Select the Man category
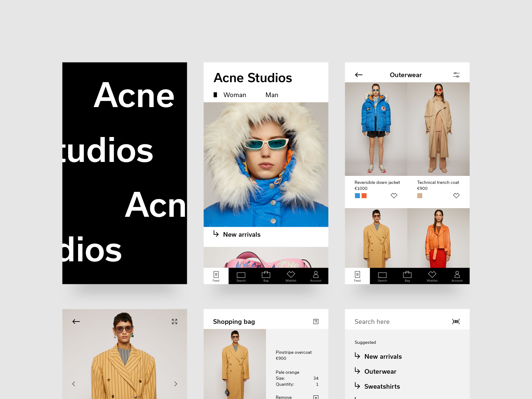The width and height of the screenshot is (532, 399). [272, 95]
